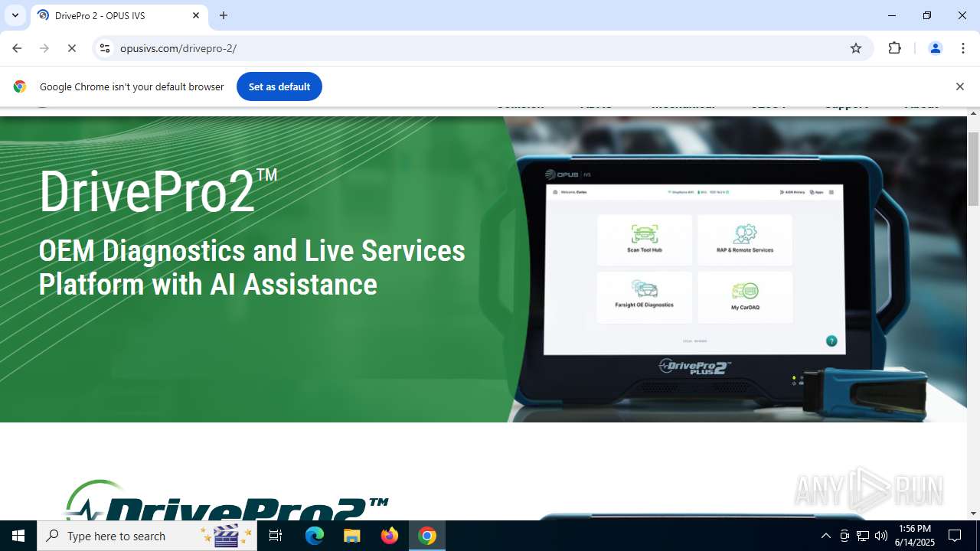The width and height of the screenshot is (980, 551).
Task: Select the My CarDAQ tile
Action: pos(745,297)
